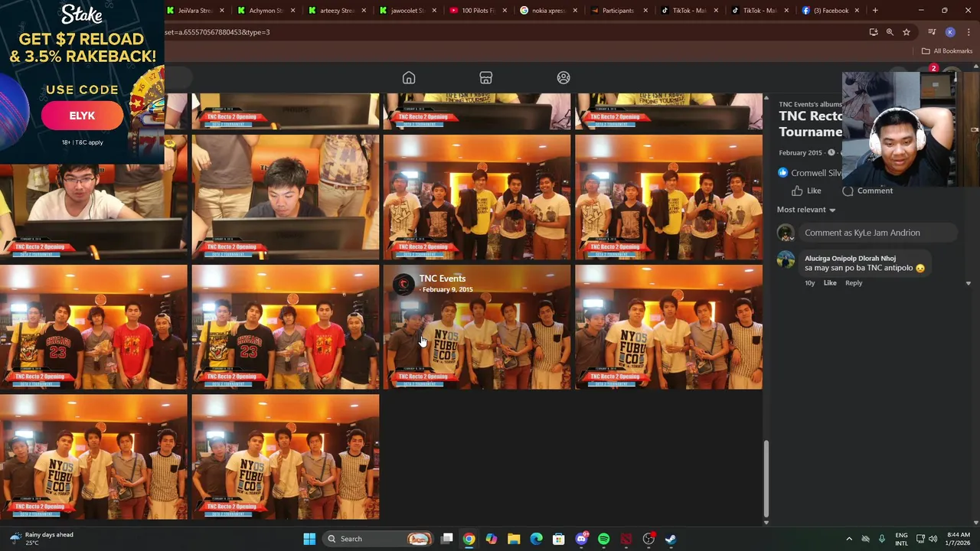Open Chrome three-dot menu
Screen dimensions: 980x551
tap(969, 32)
